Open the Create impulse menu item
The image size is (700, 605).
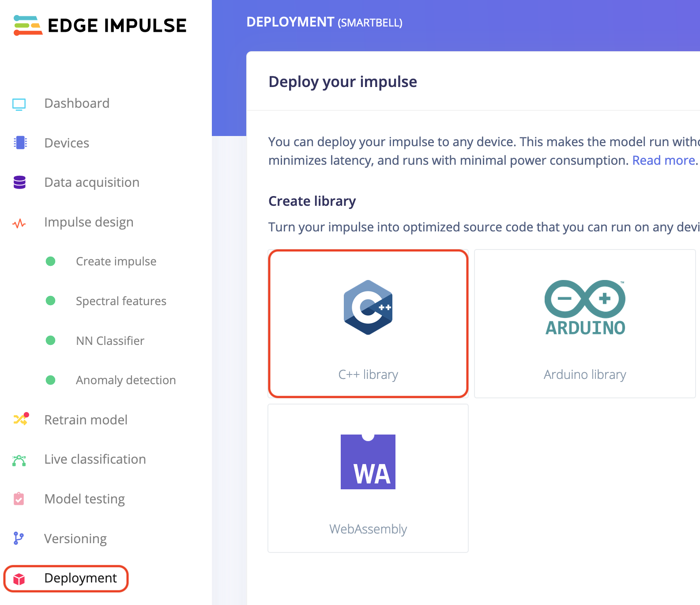point(116,261)
